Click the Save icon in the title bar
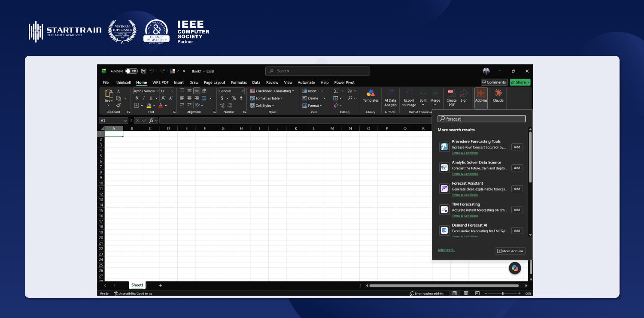Screen dimensions: 644x318 [x=144, y=71]
